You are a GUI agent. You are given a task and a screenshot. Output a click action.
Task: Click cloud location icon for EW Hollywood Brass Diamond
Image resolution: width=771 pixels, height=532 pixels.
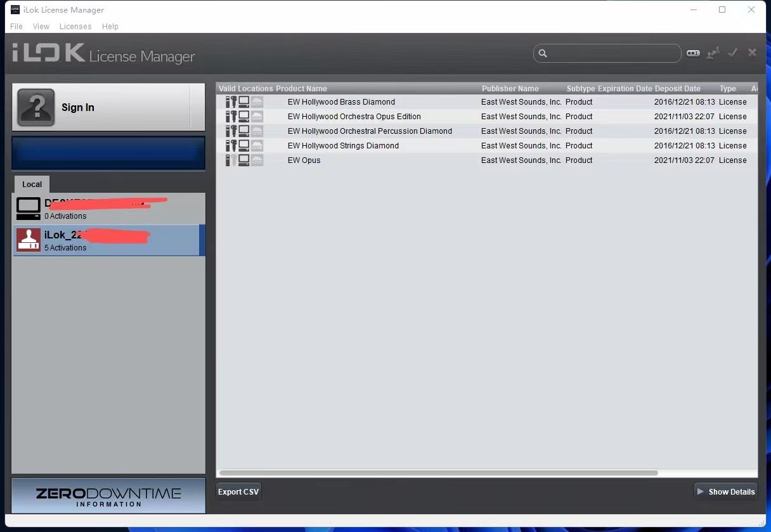(x=257, y=102)
